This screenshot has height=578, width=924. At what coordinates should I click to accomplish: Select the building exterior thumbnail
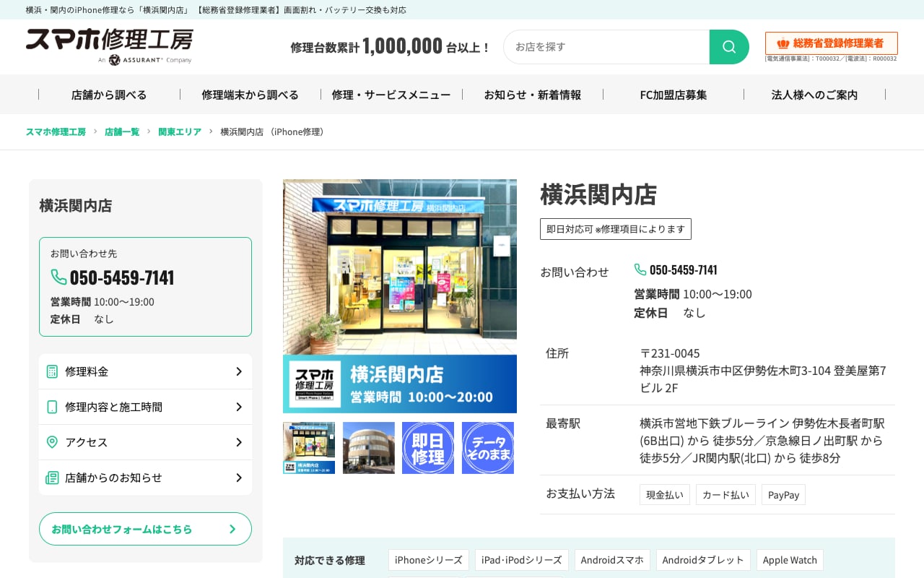pos(369,448)
